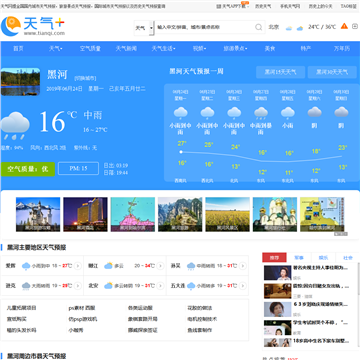Switch to the 社会 news tab

coord(348,258)
